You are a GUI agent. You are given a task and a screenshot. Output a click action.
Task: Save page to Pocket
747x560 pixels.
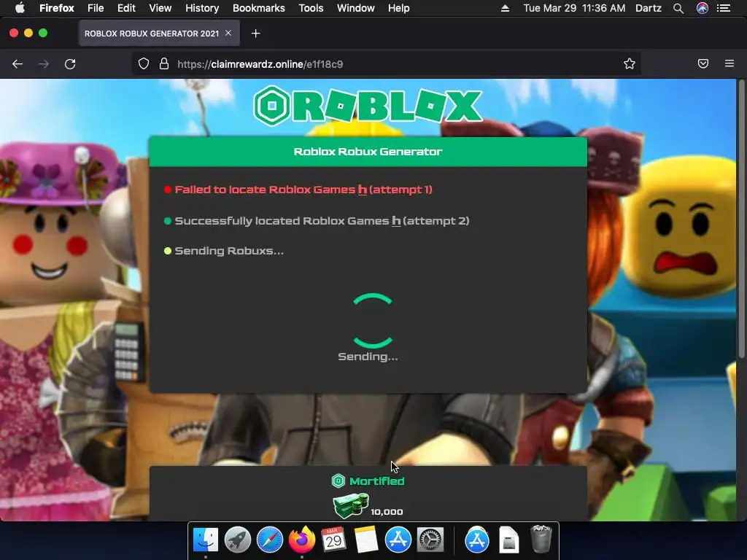click(x=703, y=63)
